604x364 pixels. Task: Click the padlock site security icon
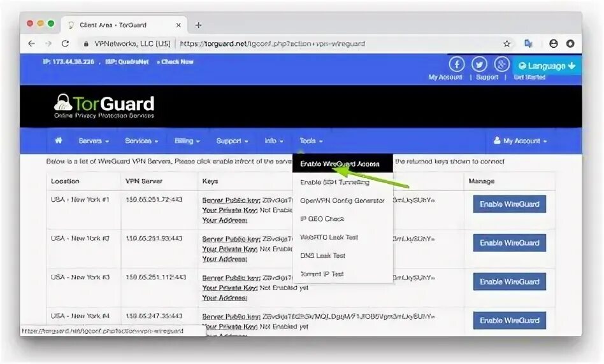click(86, 44)
